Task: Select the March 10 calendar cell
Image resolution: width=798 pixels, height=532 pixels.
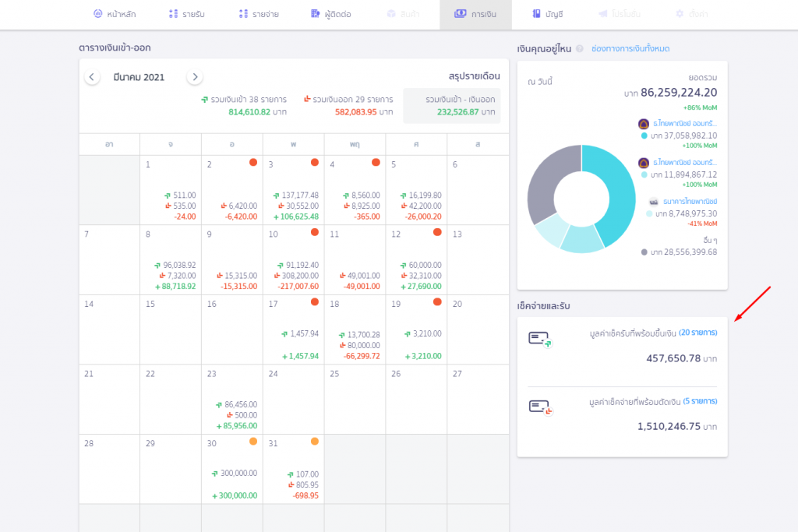Action: (x=293, y=259)
